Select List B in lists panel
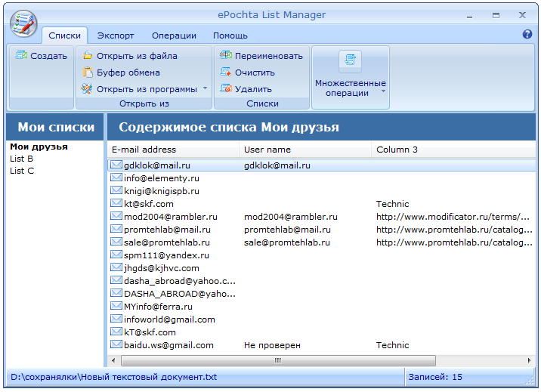541x392 pixels. pos(21,159)
